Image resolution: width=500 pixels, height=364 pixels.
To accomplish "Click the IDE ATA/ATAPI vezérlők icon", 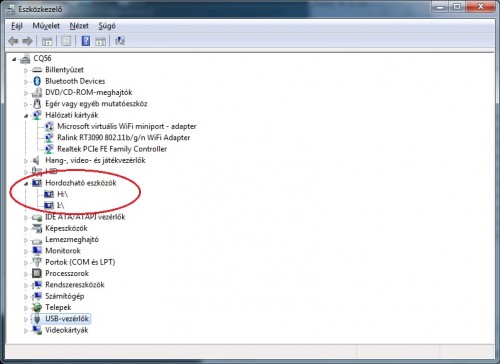I will 37,218.
